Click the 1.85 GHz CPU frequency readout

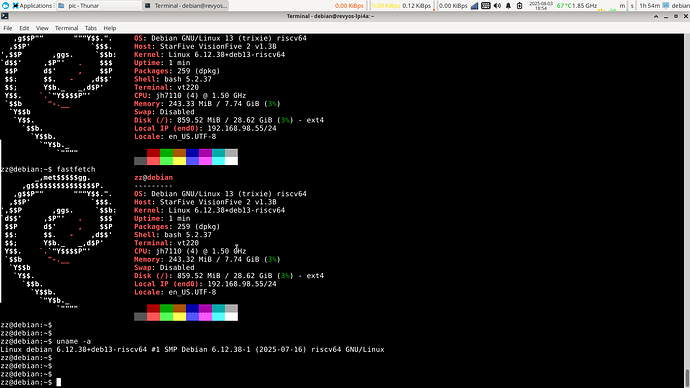(585, 6)
